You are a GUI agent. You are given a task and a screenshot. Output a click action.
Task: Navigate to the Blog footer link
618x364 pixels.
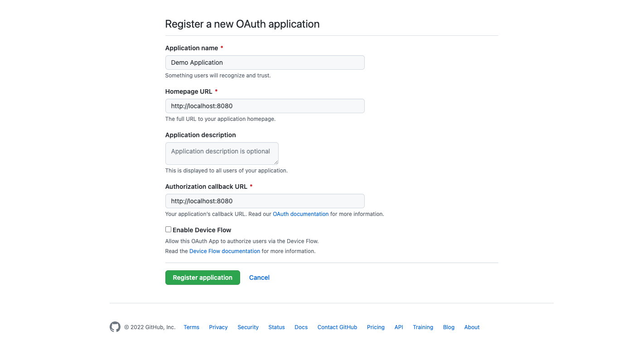click(x=449, y=327)
